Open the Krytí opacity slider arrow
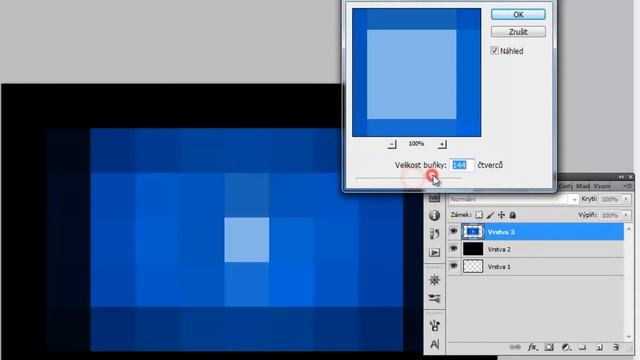This screenshot has height=360, width=640. click(x=626, y=199)
